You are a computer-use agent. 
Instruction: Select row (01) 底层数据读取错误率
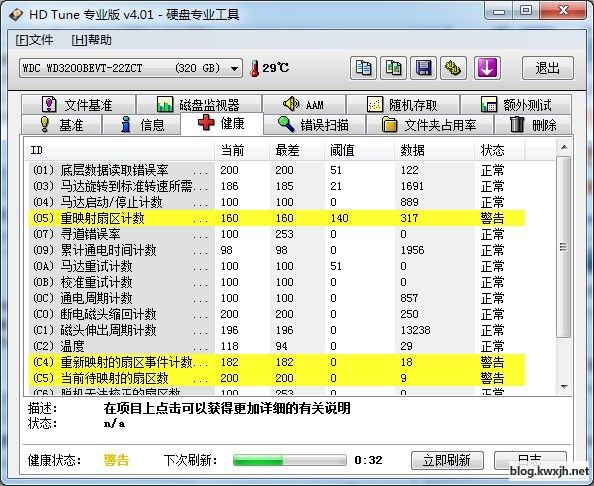click(x=277, y=170)
